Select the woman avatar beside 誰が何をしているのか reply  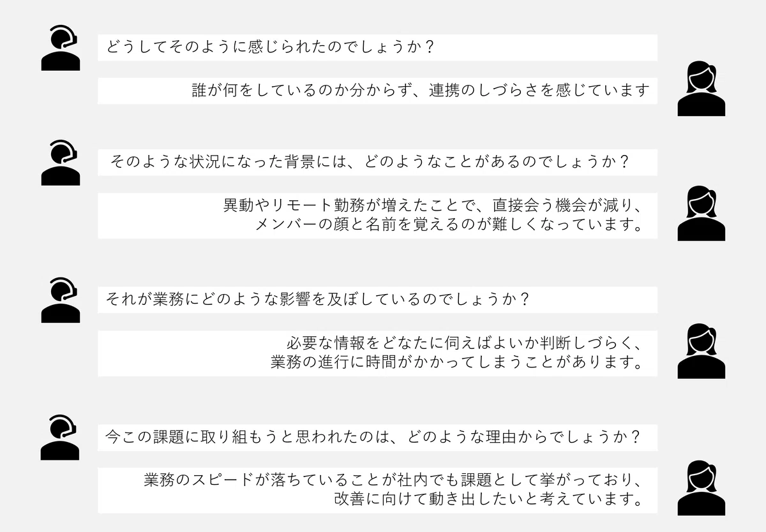[701, 89]
